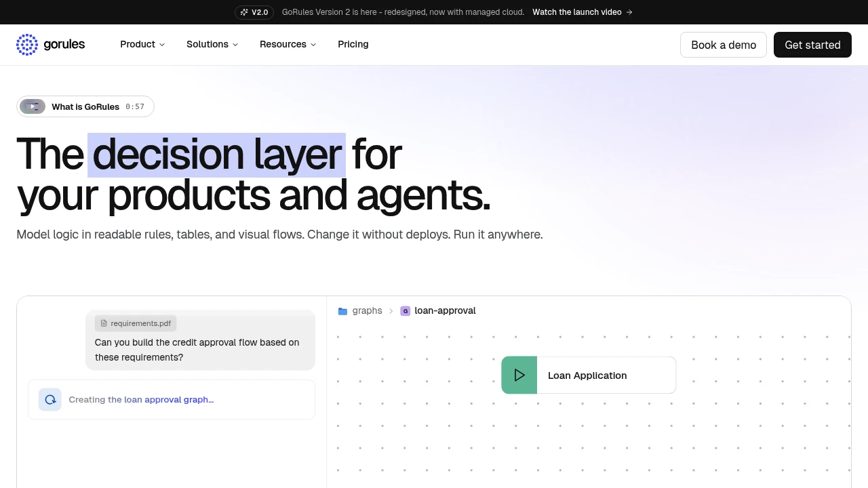Click the loan-approval graph icon
This screenshot has width=868, height=488.
point(405,311)
